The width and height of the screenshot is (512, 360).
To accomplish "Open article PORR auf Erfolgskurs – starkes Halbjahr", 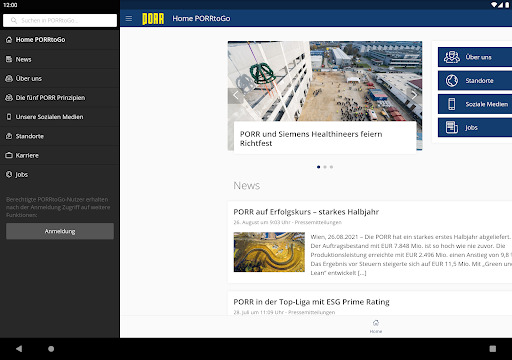I will click(x=306, y=212).
